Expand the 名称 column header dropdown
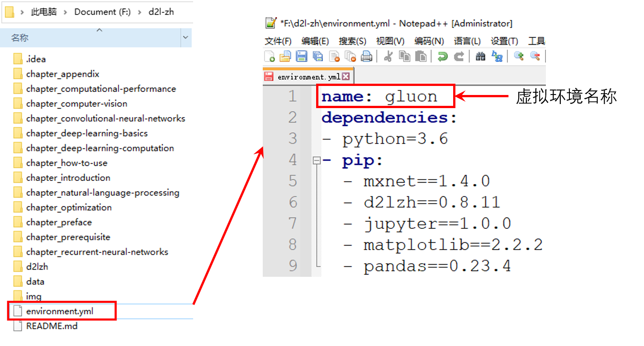644x346 pixels. point(185,38)
